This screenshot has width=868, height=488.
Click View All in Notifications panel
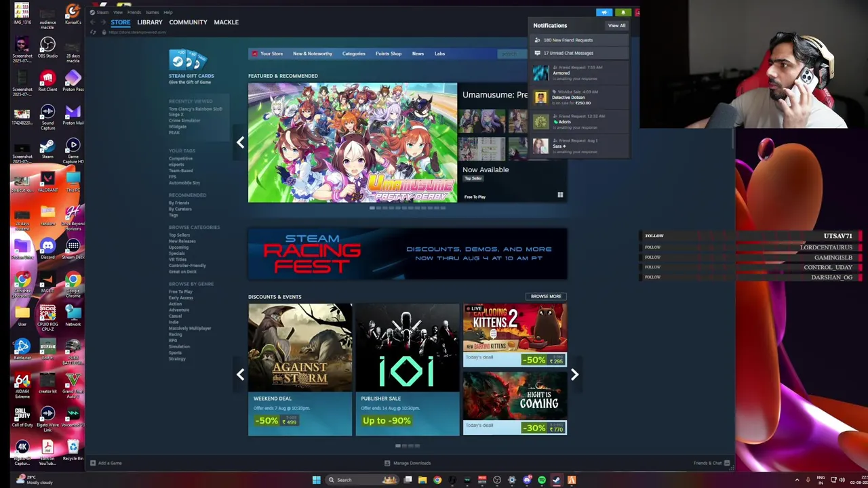coord(616,26)
